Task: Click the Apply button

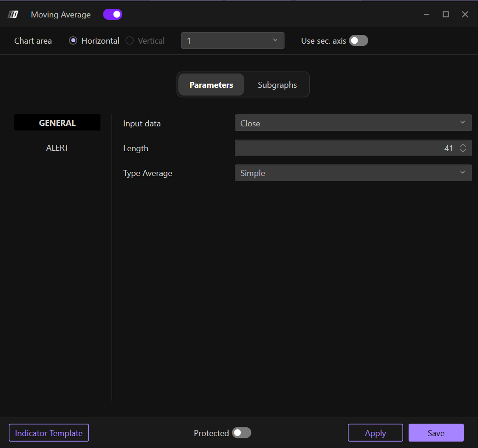Action: [375, 433]
